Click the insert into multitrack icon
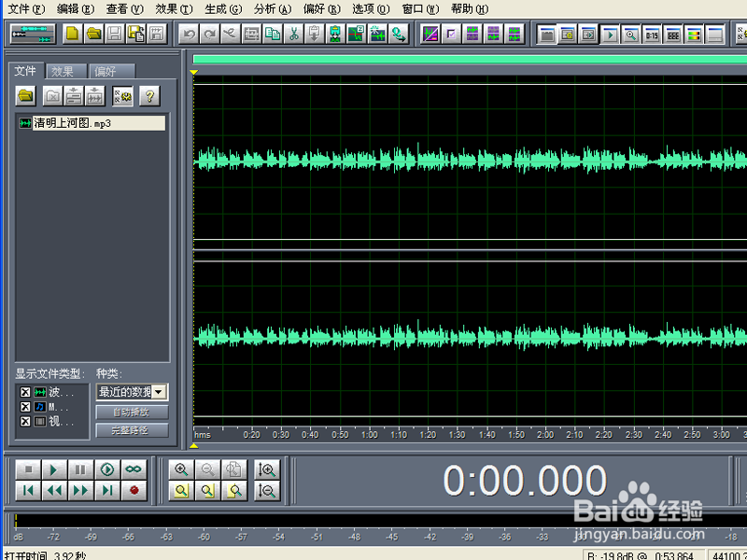Screen dimensions: 747x560 (74, 96)
